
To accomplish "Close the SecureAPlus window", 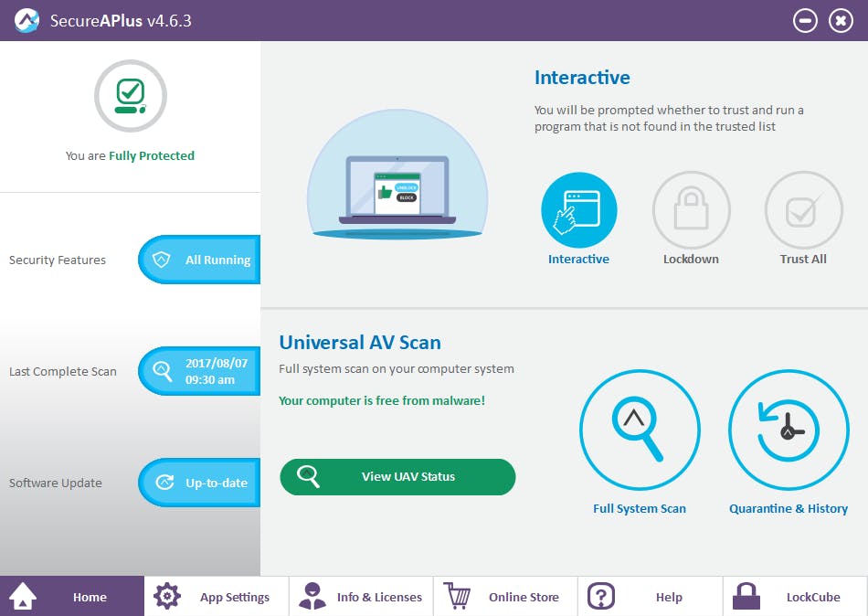I will tap(841, 20).
